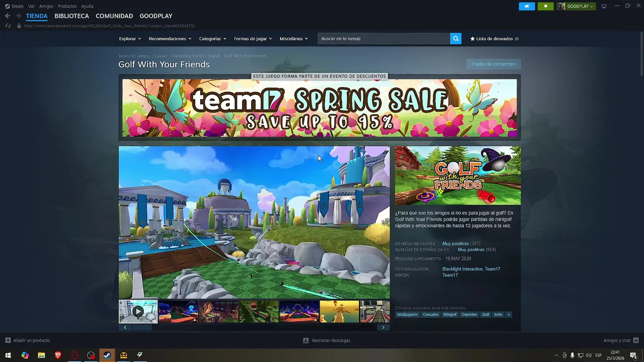The image size is (644, 362).
Task: Click the plus icon for Añadir un producto
Action: pyautogui.click(x=8, y=340)
